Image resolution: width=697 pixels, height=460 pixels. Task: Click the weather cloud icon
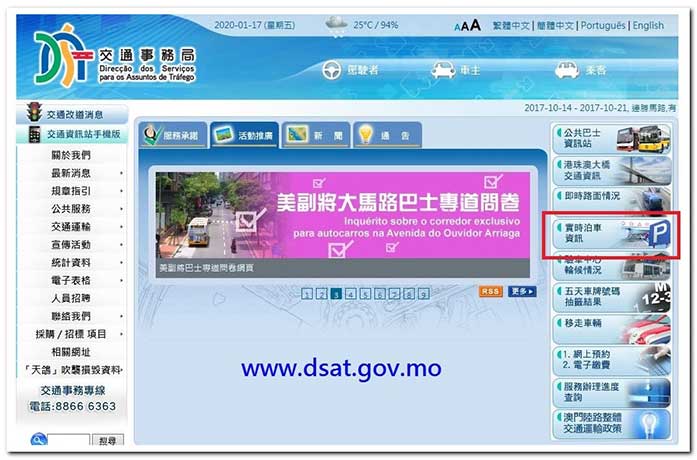335,25
